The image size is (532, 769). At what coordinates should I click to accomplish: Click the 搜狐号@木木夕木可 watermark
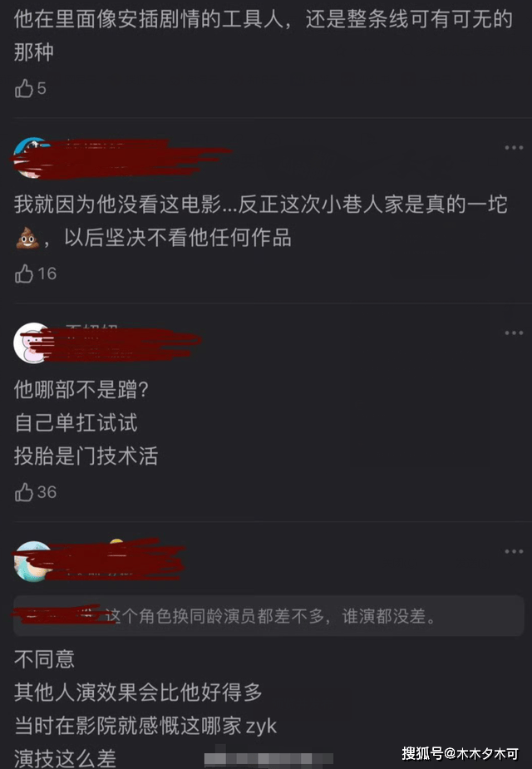coord(461,753)
